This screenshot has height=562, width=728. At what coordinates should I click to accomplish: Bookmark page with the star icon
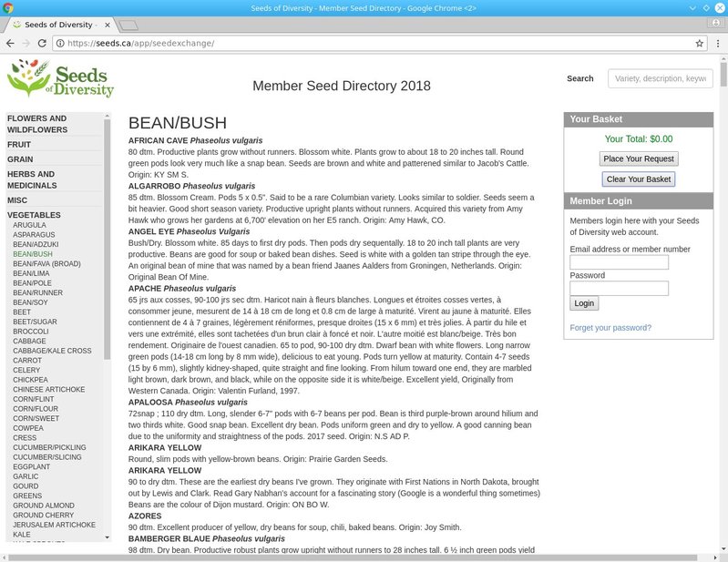click(x=699, y=43)
